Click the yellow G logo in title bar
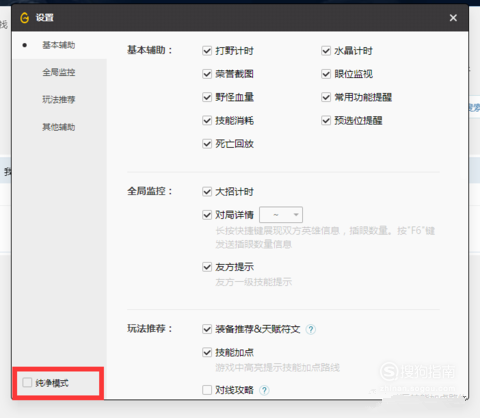The image size is (480, 418). click(24, 18)
